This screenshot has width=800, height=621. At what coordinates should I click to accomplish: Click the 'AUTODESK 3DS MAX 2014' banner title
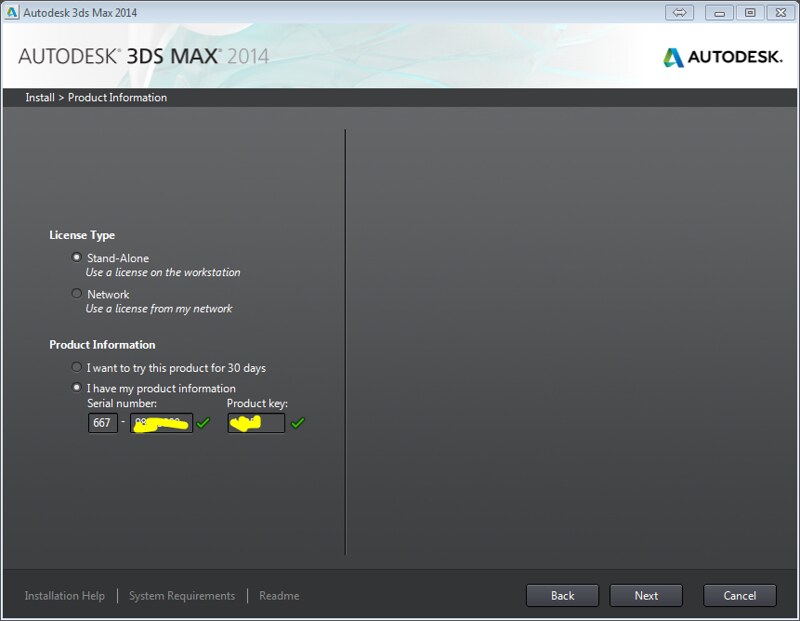pos(143,56)
